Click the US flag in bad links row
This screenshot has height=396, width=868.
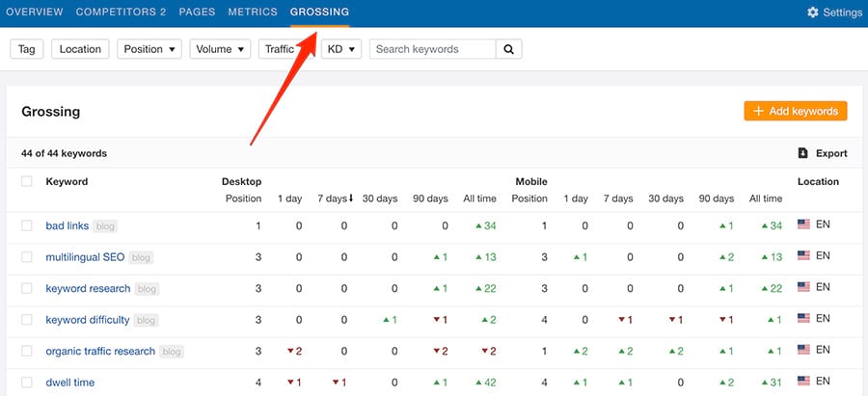pyautogui.click(x=803, y=224)
